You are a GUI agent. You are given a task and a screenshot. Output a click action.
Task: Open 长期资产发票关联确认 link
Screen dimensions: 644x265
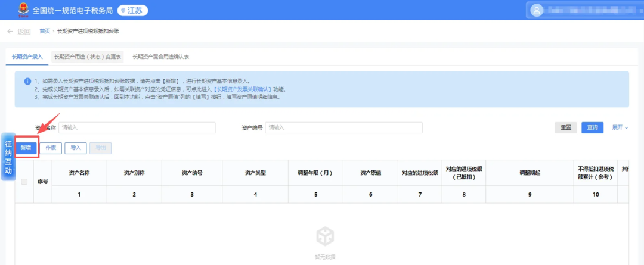click(x=242, y=89)
